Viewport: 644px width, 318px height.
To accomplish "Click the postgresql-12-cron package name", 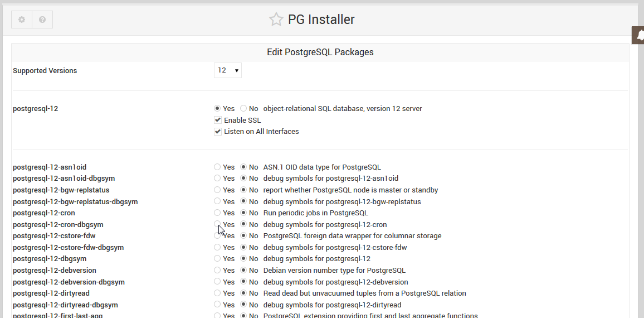I will [x=44, y=213].
